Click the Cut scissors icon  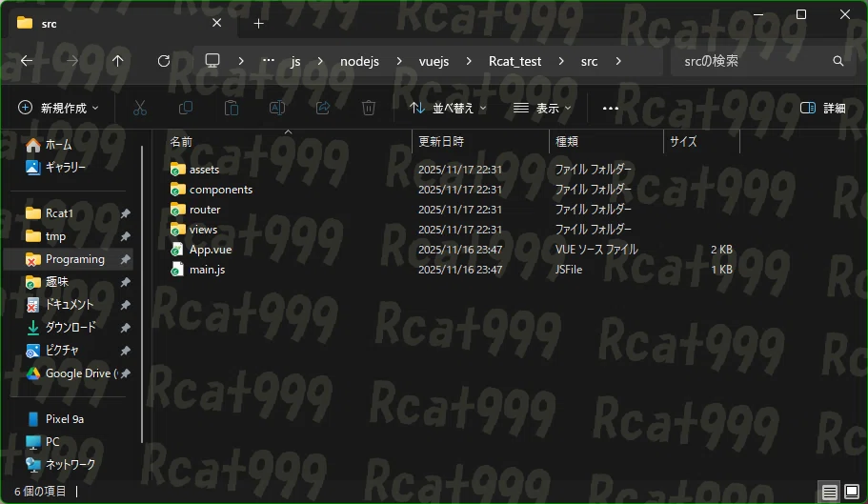click(x=140, y=108)
